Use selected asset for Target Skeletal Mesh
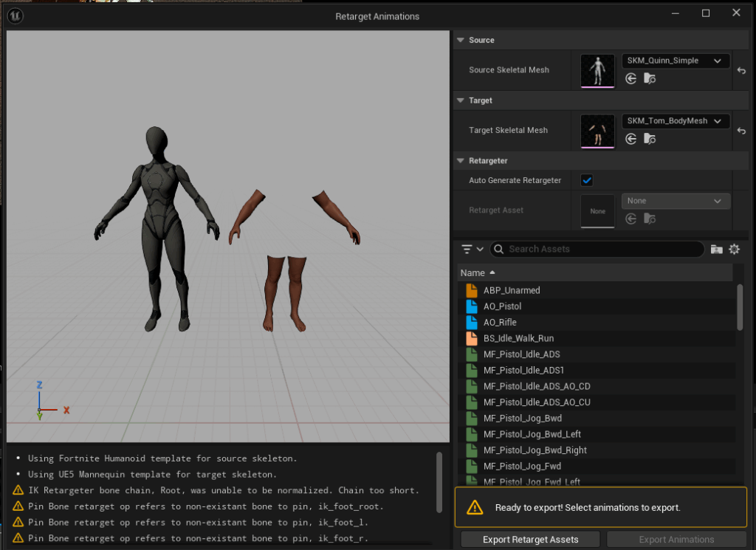 pos(630,140)
